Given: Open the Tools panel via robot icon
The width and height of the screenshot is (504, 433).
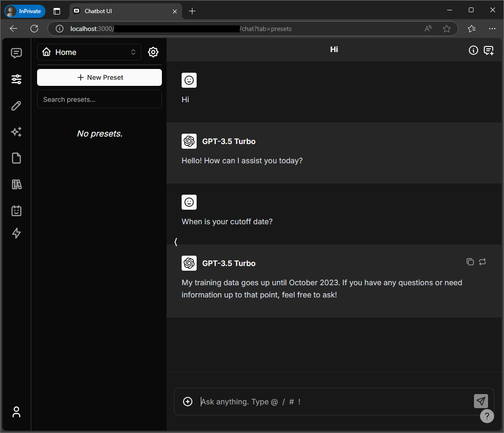Looking at the screenshot, I should (16, 211).
